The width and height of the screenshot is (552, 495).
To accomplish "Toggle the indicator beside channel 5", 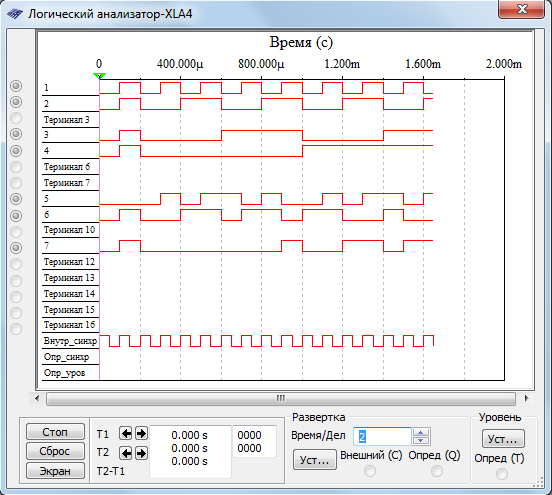I will tap(16, 199).
